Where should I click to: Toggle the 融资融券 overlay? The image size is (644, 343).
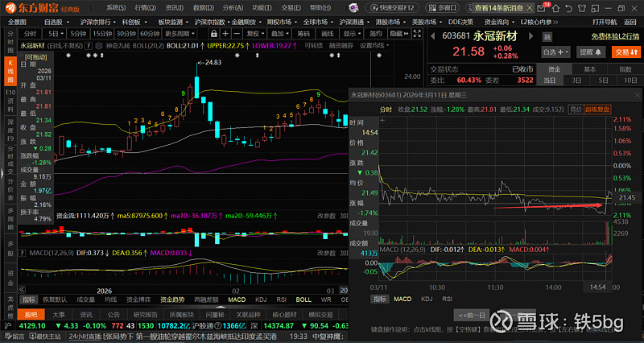point(341,46)
